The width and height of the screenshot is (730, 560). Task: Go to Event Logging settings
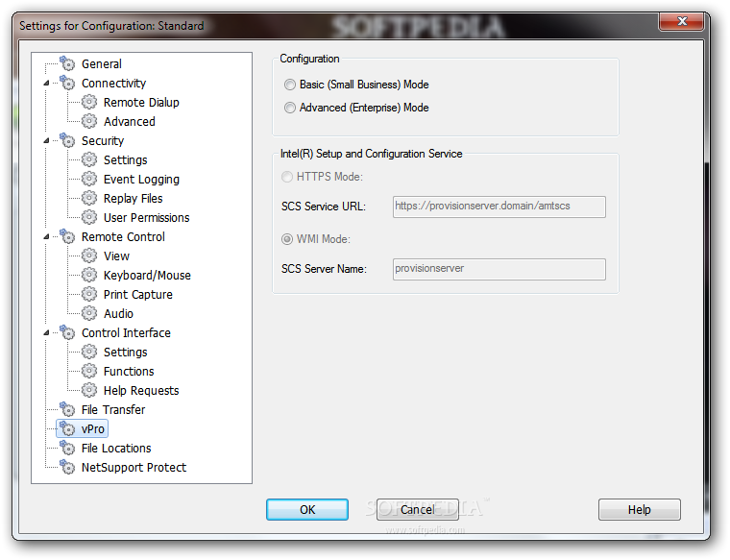pos(141,180)
